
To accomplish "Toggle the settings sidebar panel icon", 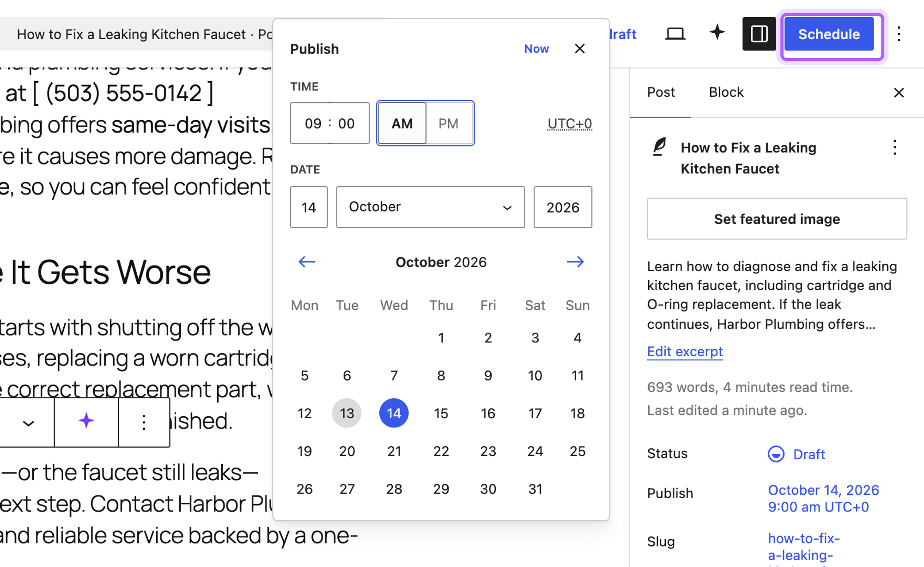I will pyautogui.click(x=759, y=34).
